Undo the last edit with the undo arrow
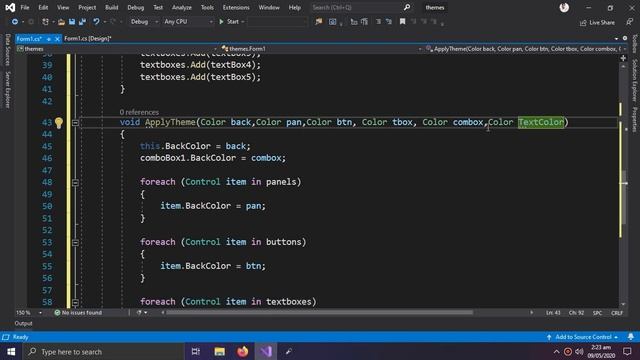The width and height of the screenshot is (640, 360). [x=96, y=22]
